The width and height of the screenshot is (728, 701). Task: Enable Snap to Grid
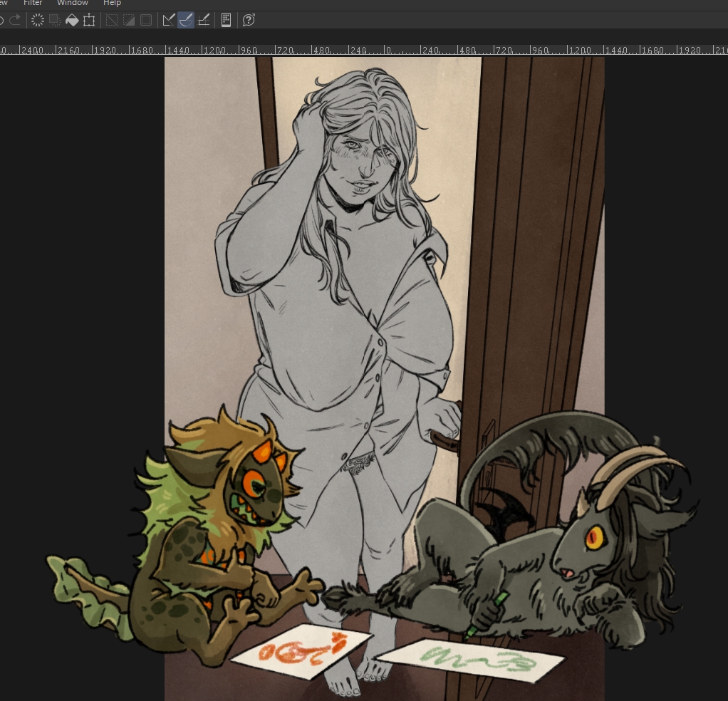[x=203, y=20]
